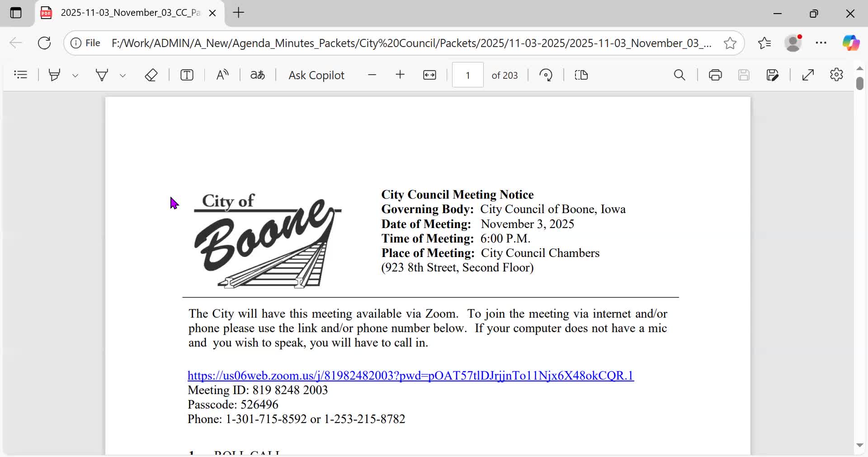Open the Translate tool
The image size is (868, 457).
click(258, 75)
